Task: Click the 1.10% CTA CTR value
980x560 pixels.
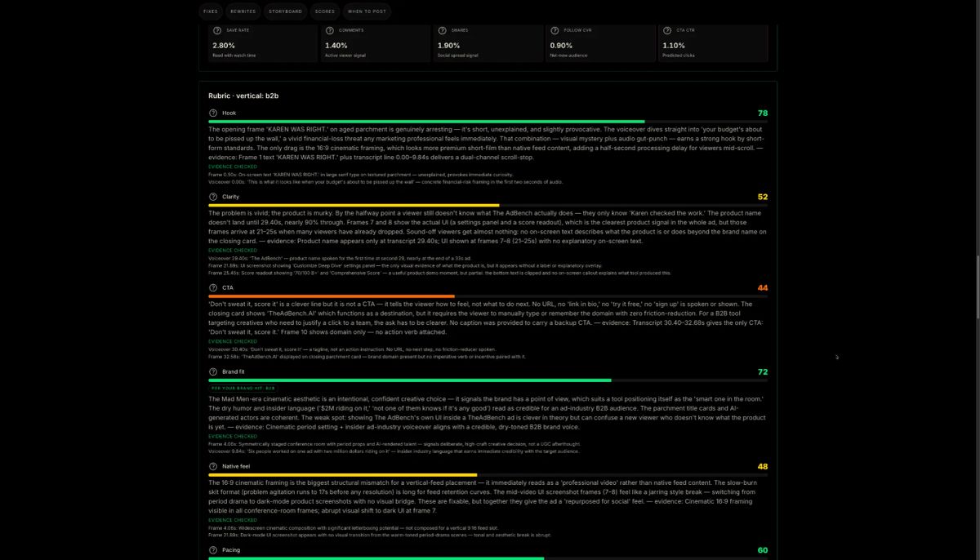Action: [x=674, y=46]
